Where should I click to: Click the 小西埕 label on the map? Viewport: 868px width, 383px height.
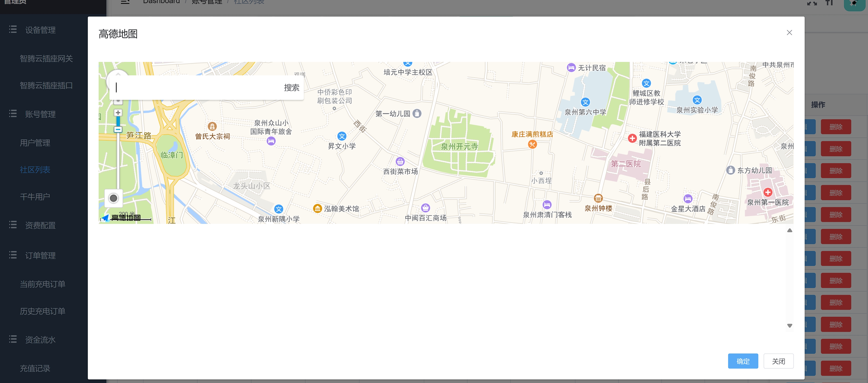(541, 180)
